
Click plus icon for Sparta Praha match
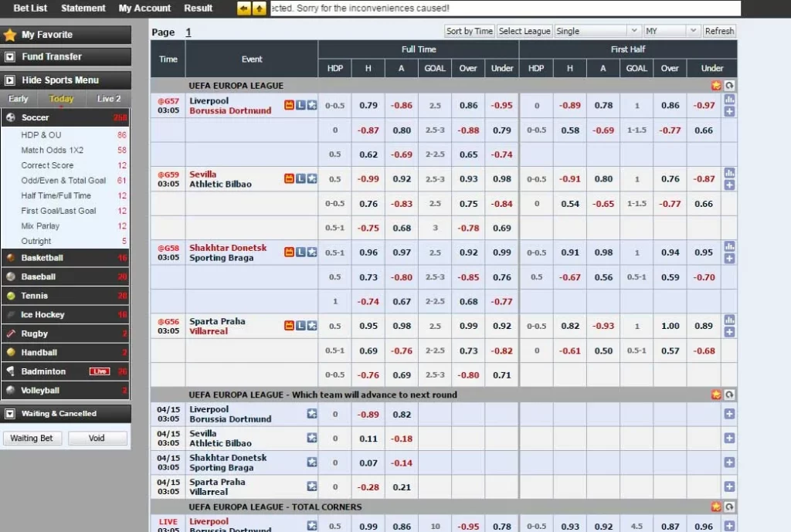click(729, 332)
